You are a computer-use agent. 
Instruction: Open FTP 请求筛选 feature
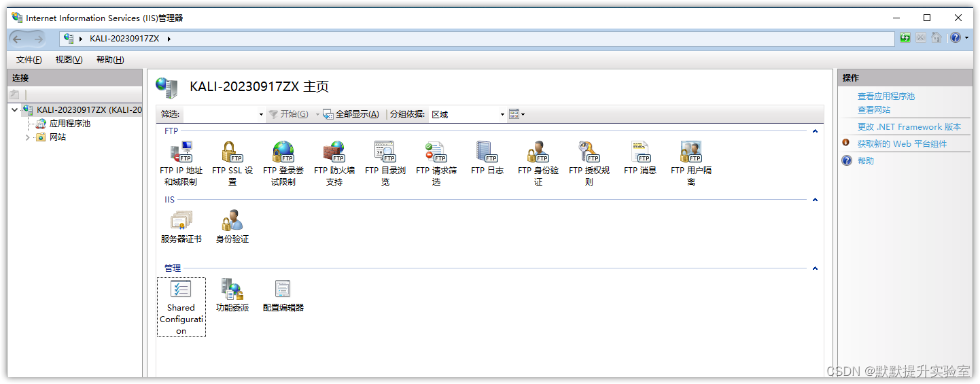(436, 163)
